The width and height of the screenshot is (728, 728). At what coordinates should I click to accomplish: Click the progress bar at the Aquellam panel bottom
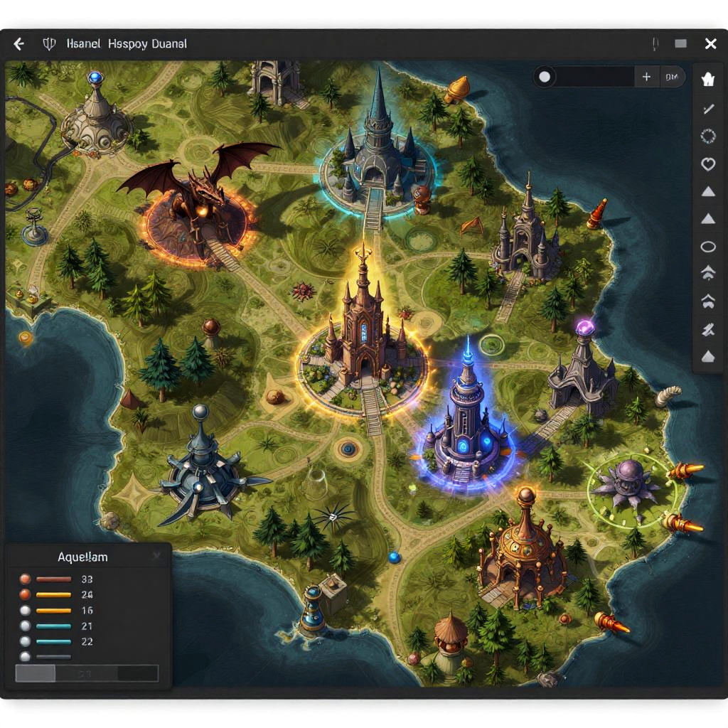click(87, 673)
